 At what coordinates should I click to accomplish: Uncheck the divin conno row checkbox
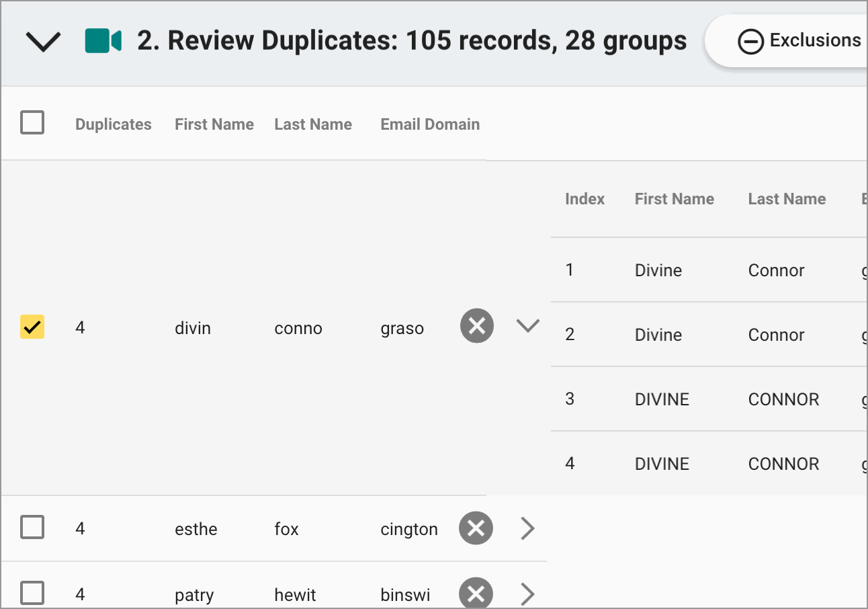(32, 325)
